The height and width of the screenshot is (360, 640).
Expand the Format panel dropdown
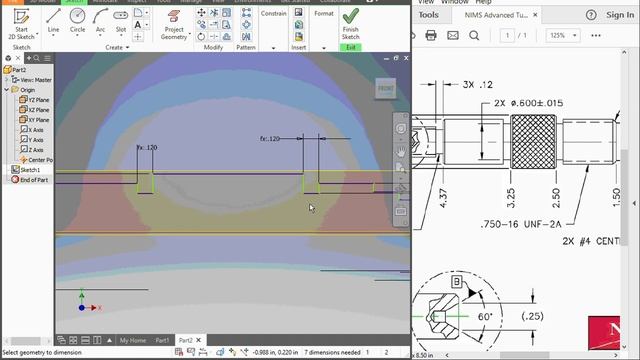pos(324,48)
